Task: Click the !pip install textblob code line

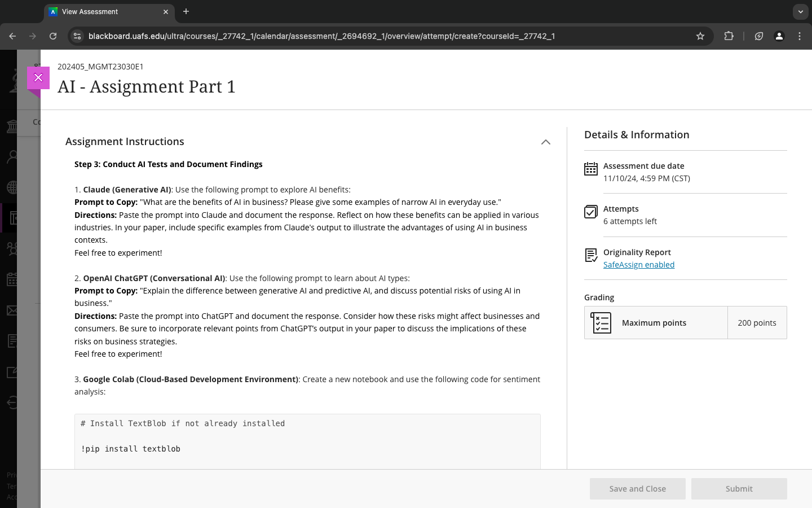Action: (x=130, y=449)
